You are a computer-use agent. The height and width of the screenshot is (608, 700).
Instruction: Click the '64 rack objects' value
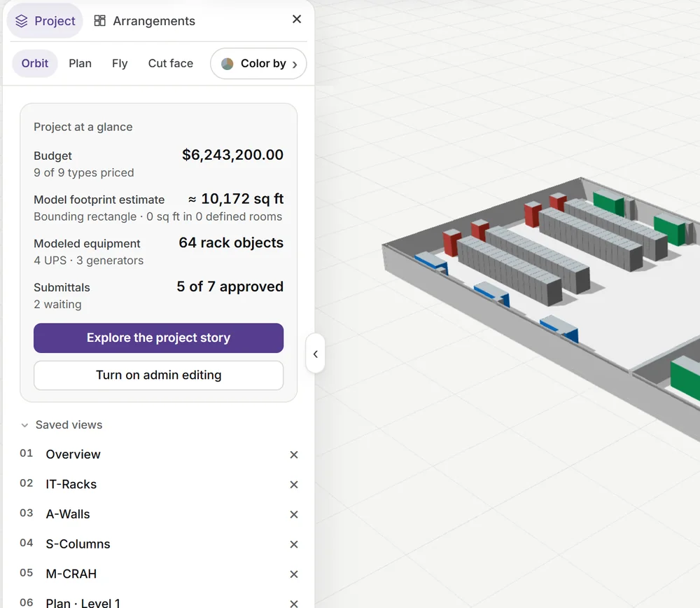click(231, 242)
